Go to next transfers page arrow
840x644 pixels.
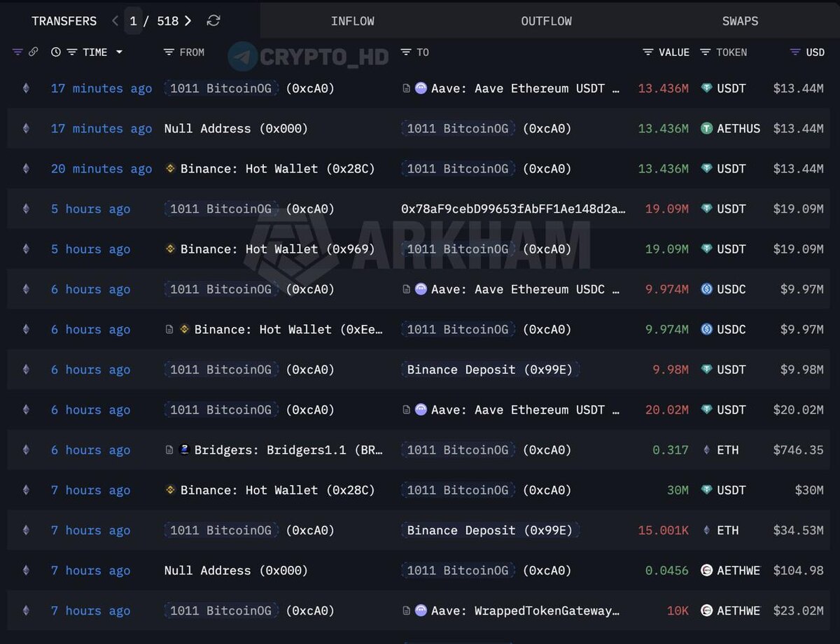(x=188, y=21)
